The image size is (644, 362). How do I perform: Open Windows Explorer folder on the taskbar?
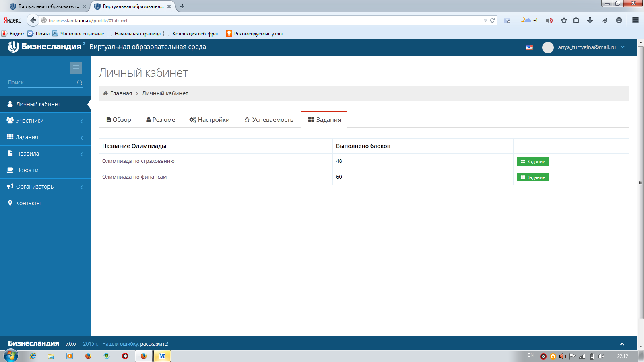click(51, 356)
